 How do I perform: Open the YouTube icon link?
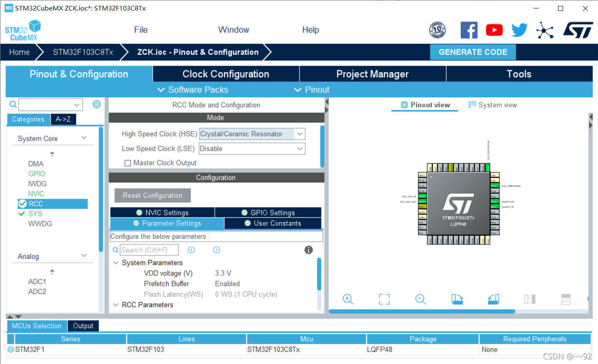(x=494, y=30)
